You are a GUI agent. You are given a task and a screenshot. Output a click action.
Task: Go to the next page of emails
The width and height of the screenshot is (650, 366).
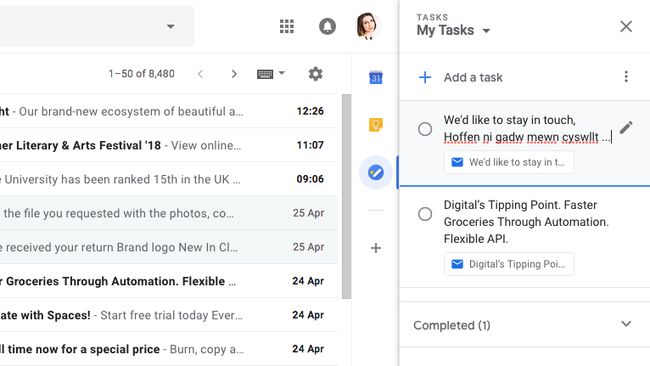coord(234,74)
